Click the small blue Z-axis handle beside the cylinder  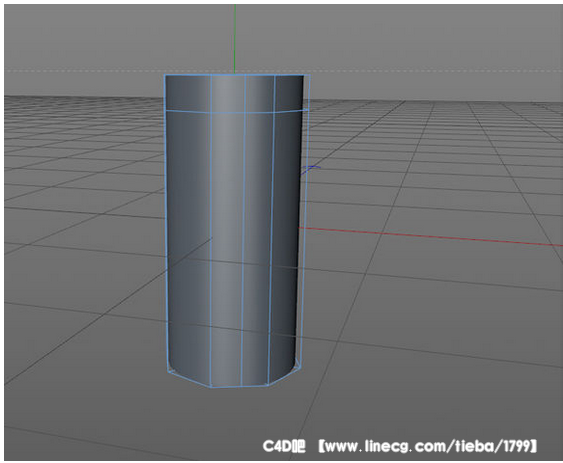pyautogui.click(x=311, y=170)
